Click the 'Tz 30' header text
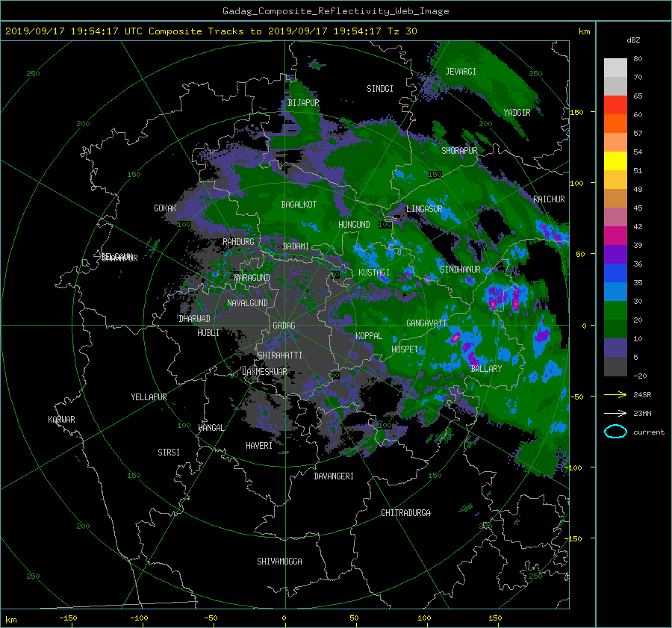 tap(402, 31)
